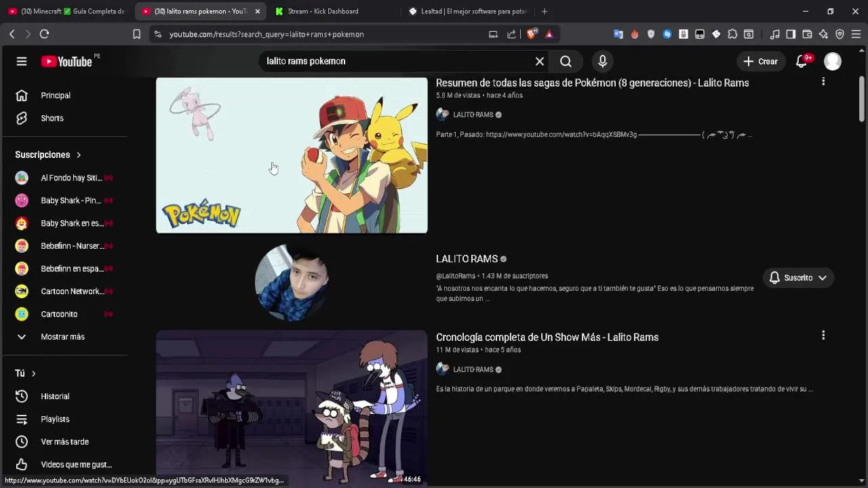Open the Suscrito notification dropdown
This screenshot has width=868, height=488.
(797, 278)
